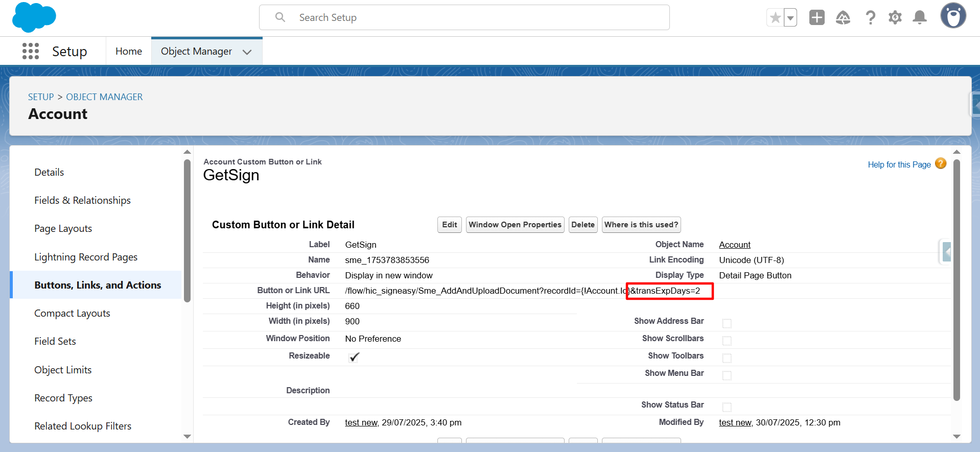Open the Account object name link

735,245
